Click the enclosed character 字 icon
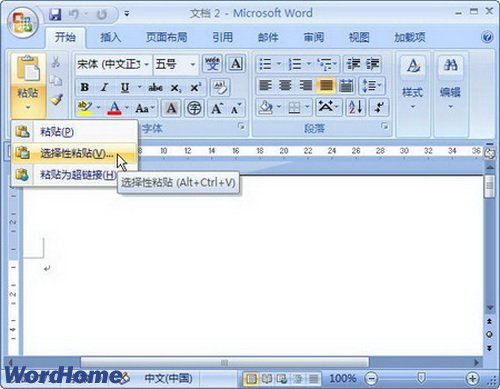The width and height of the screenshot is (500, 389). [194, 108]
